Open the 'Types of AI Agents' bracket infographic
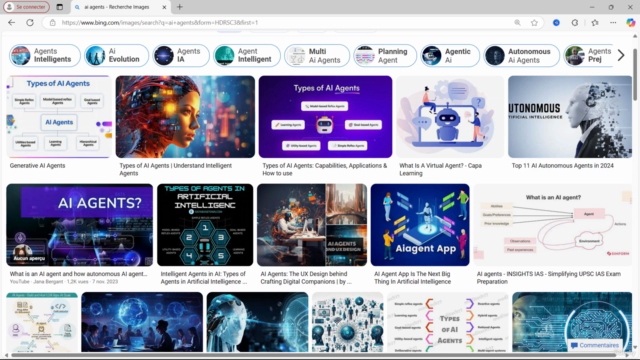640x360 pixels. (448, 322)
